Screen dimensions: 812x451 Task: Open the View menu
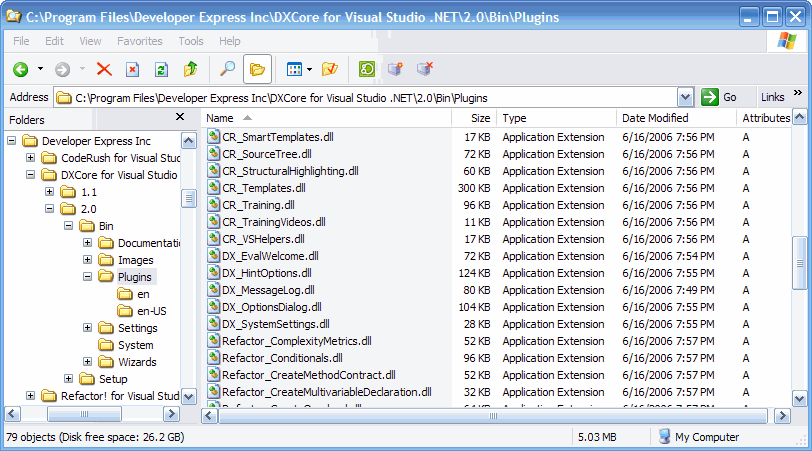[x=90, y=41]
